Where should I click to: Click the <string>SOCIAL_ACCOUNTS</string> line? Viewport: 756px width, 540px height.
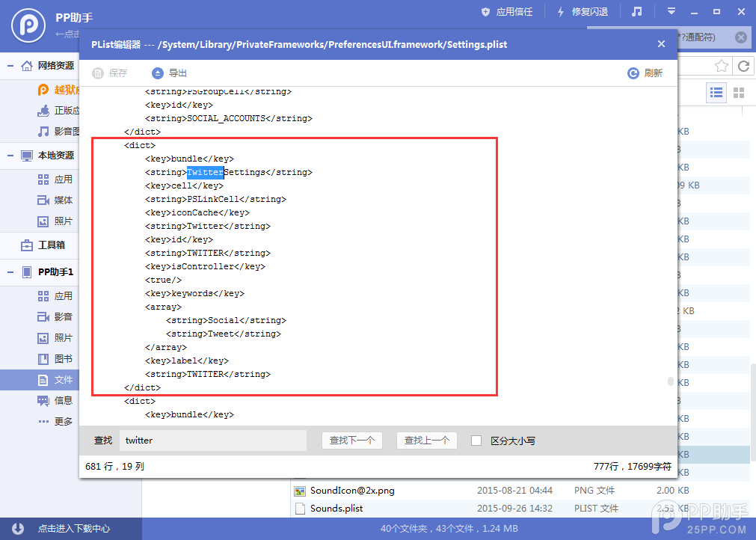coord(229,119)
